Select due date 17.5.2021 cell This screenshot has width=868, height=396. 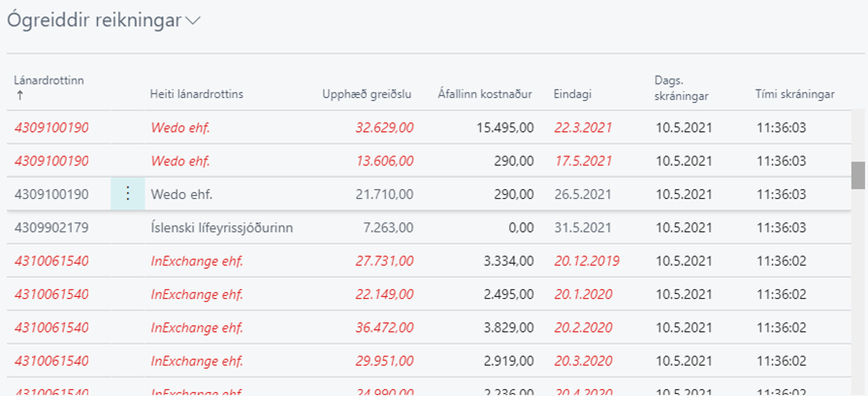[x=583, y=161]
